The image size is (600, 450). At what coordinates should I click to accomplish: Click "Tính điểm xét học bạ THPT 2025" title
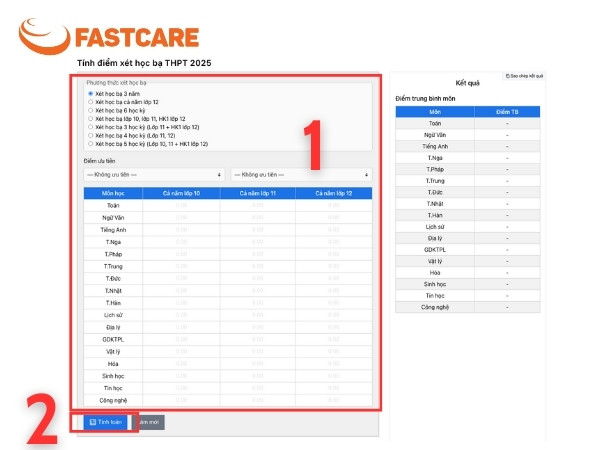point(144,63)
